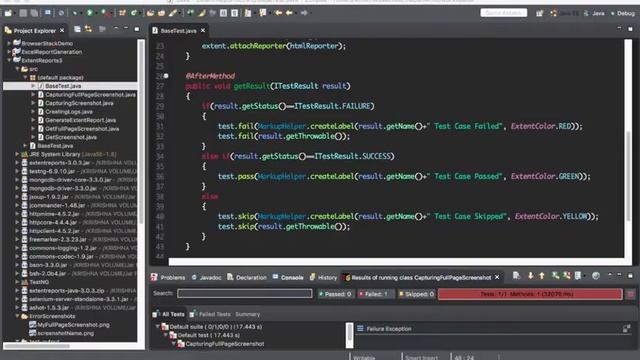Switch to the History tab
Screen dimensions: 640x360
[x=323, y=278]
